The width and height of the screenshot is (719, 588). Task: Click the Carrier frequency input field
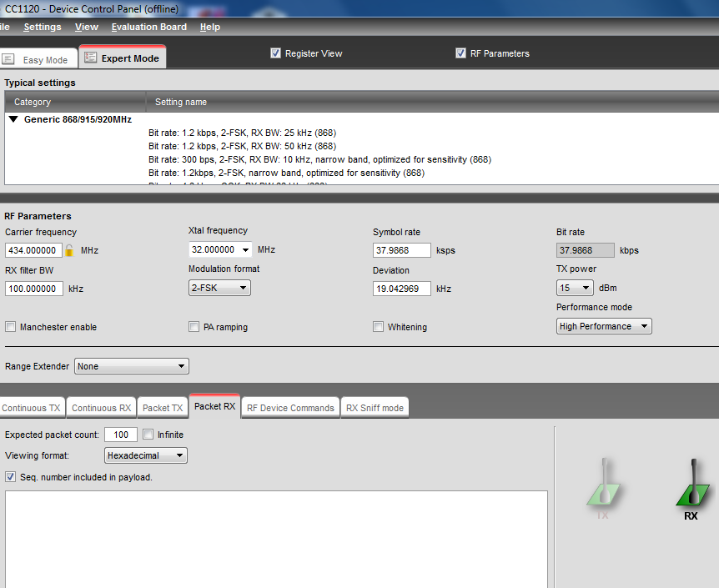(33, 250)
